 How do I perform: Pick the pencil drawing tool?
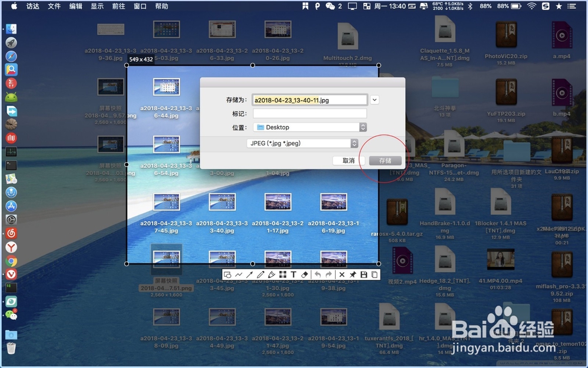[260, 274]
